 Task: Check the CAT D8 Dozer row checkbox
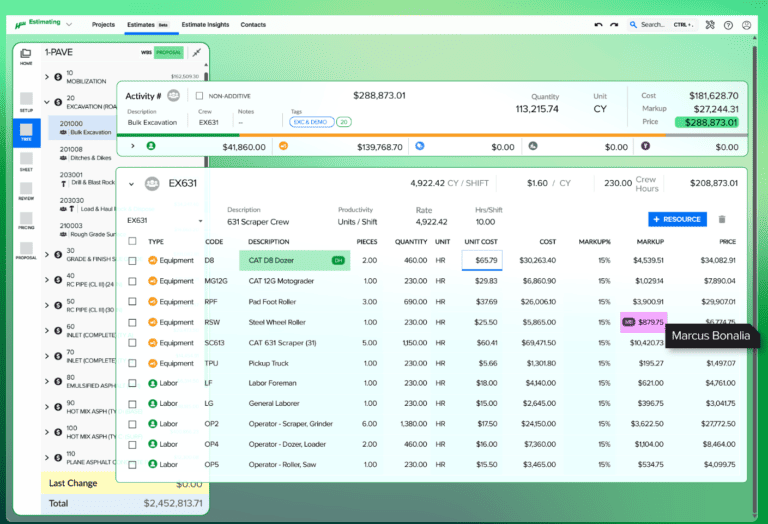tap(133, 260)
